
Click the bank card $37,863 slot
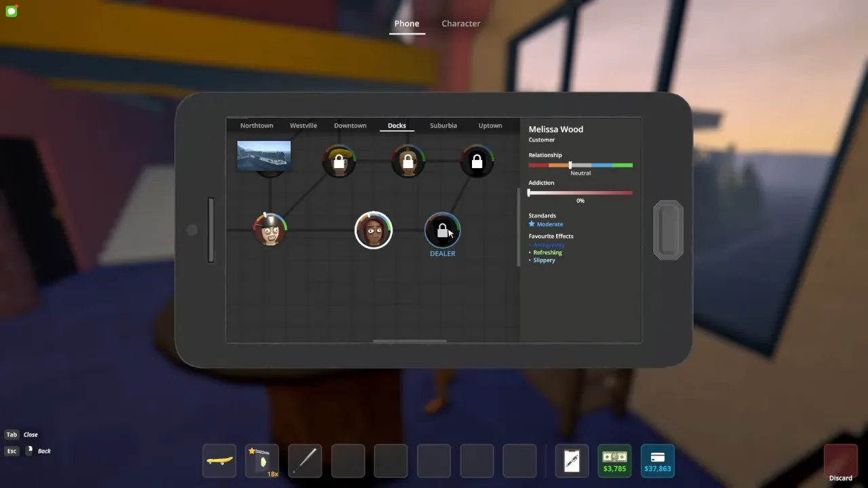[657, 461]
